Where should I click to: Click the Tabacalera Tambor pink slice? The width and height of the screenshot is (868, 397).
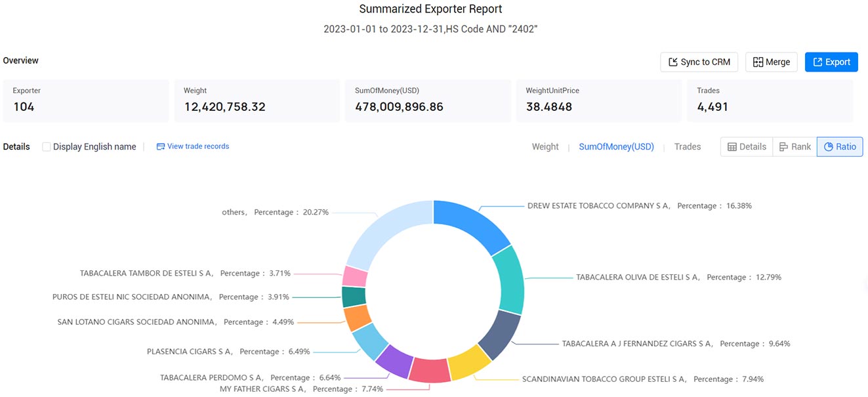pyautogui.click(x=355, y=276)
